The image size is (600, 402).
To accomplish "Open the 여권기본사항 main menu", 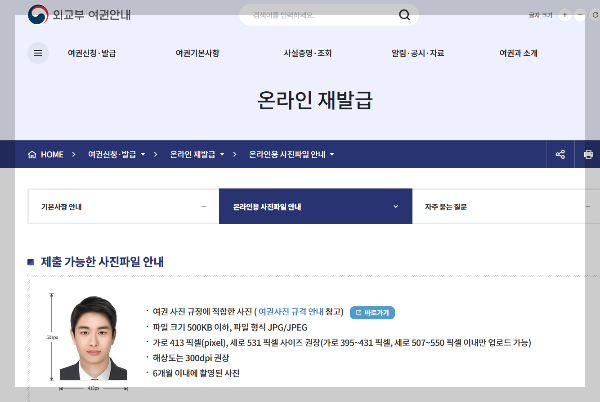I will click(197, 53).
